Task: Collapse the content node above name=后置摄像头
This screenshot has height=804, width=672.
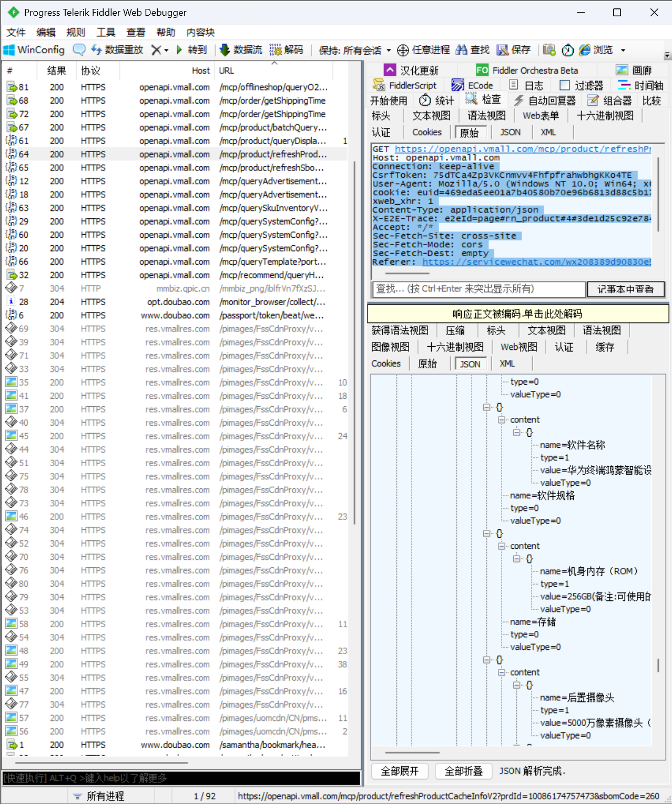Action: click(502, 672)
